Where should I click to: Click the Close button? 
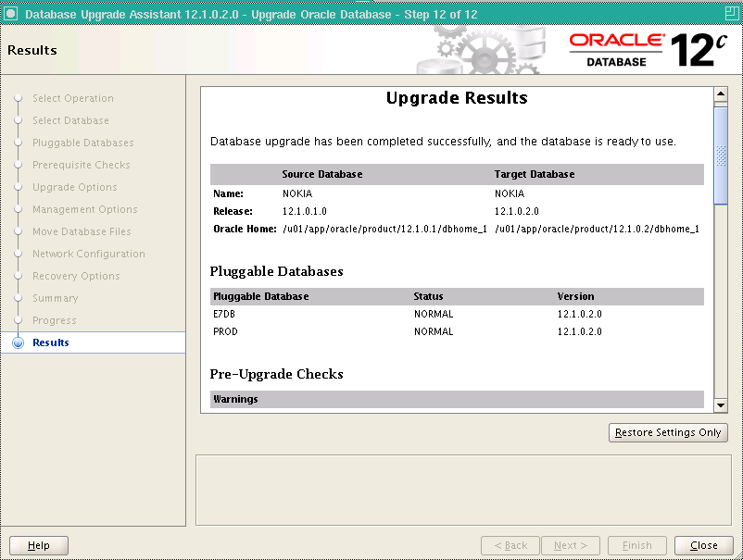click(703, 545)
